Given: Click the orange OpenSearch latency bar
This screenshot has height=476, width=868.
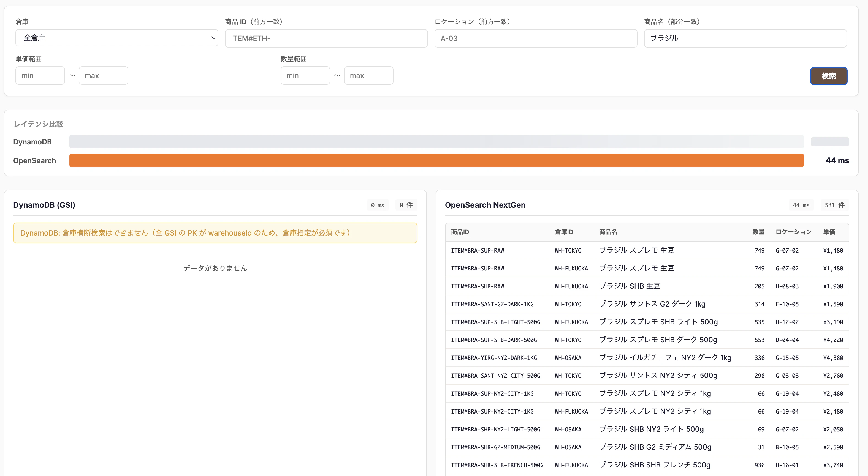Looking at the screenshot, I should point(437,160).
